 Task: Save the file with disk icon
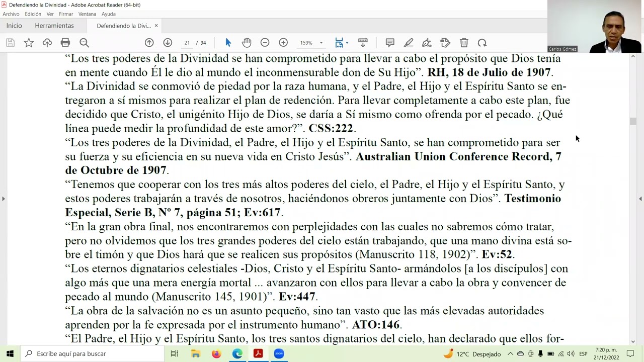pos(10,43)
